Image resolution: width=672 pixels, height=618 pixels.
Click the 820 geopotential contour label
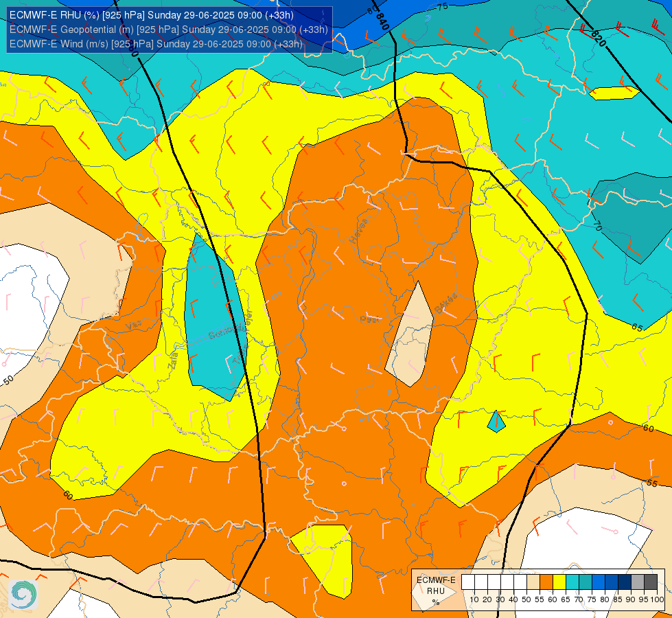[599, 38]
